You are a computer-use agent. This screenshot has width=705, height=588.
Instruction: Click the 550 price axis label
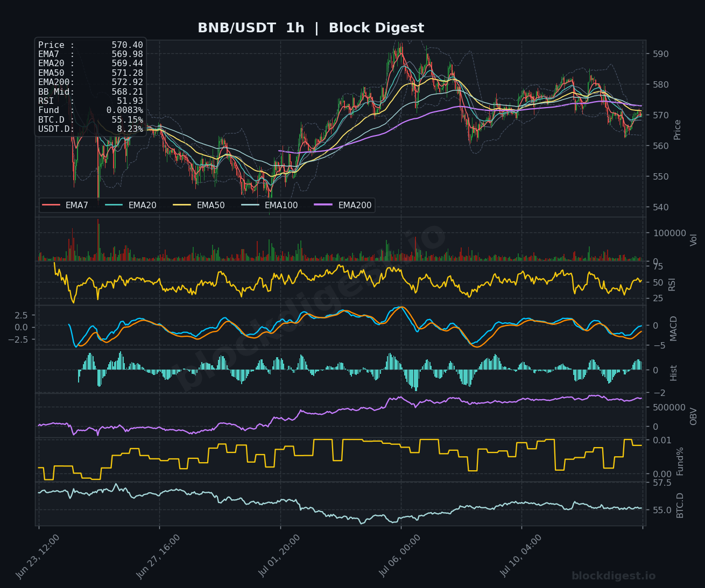[661, 176]
